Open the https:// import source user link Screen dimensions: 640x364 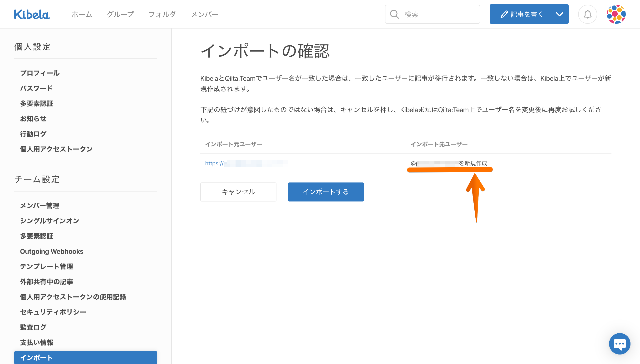click(246, 163)
